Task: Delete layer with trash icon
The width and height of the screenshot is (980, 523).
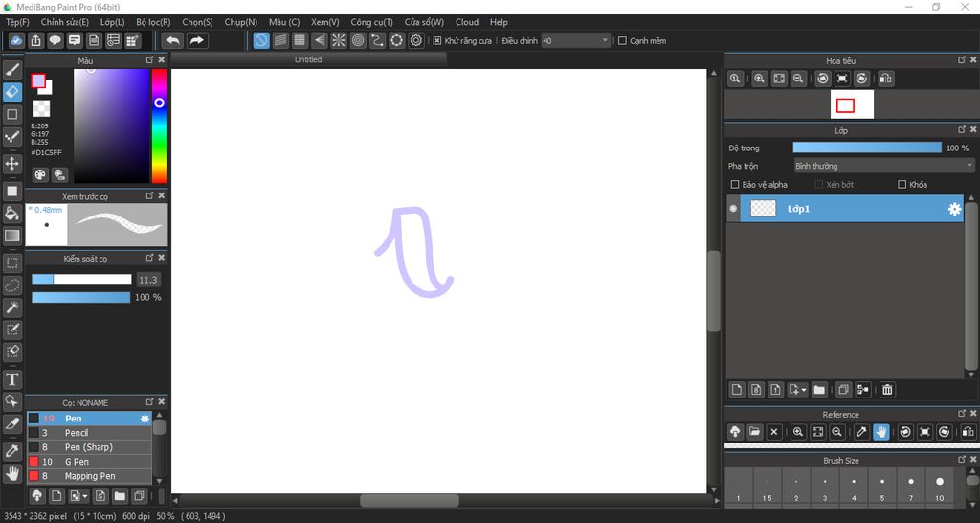Action: click(x=887, y=390)
